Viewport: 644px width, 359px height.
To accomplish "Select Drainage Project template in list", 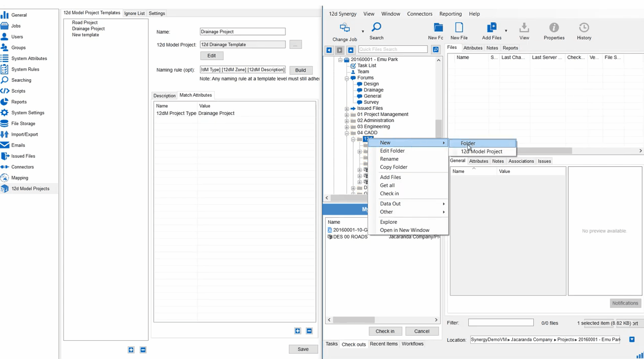I will [x=88, y=29].
